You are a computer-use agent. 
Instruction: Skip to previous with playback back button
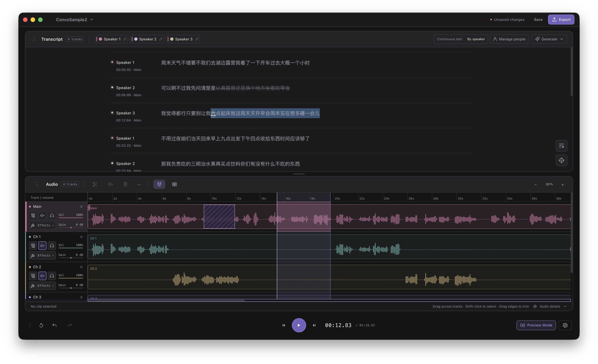[x=284, y=325]
